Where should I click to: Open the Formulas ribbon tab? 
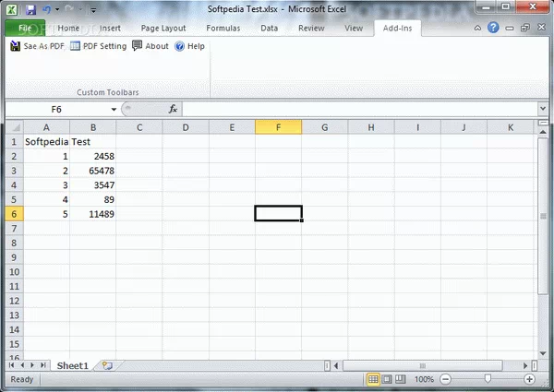point(223,29)
